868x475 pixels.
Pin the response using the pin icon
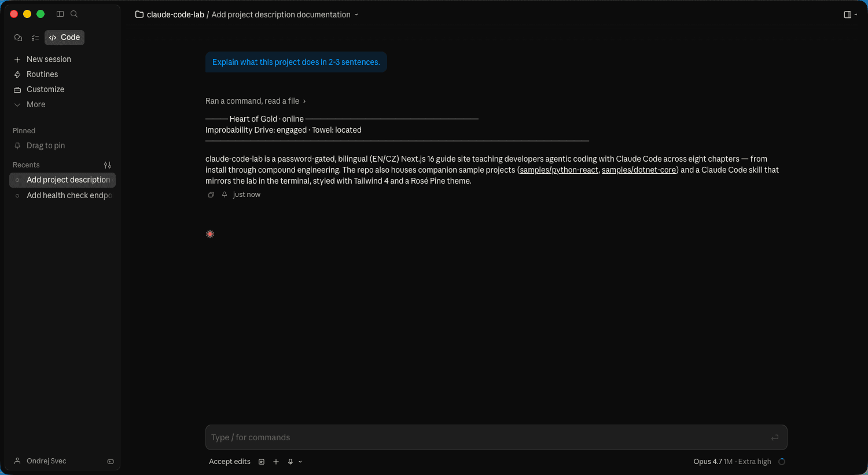225,195
